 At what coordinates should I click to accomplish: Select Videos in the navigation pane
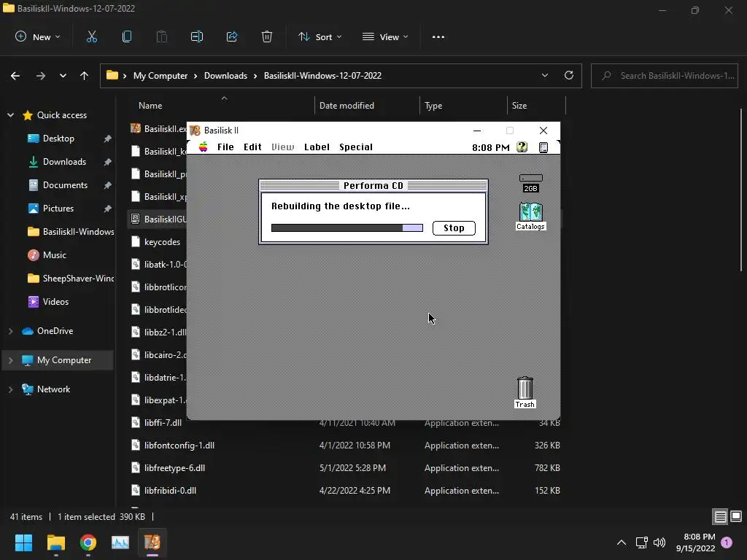pos(55,302)
